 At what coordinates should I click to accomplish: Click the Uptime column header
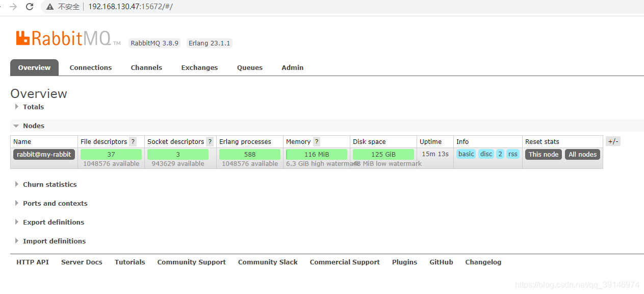(431, 142)
